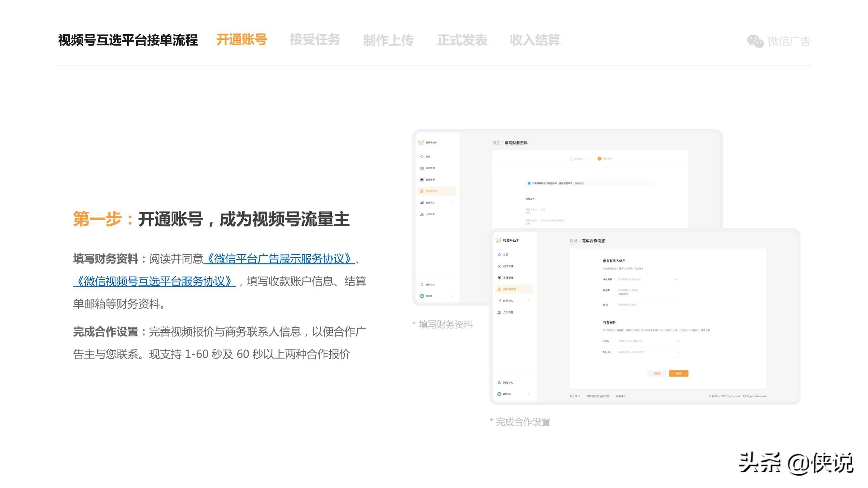Expand 数据中心 chevron in 完成合作设置 window
Viewport: 868px width, 488px height.
point(529,301)
